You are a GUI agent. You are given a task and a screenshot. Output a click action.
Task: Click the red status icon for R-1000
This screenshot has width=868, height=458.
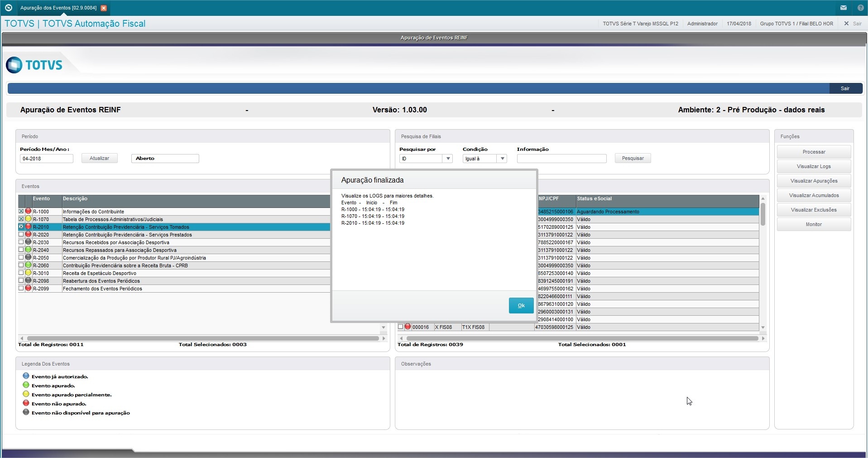29,211
